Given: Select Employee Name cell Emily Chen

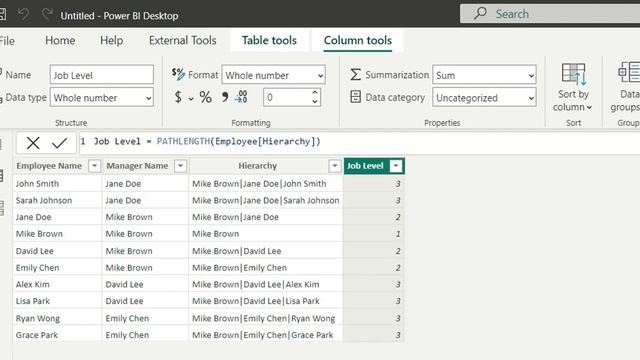Looking at the screenshot, I should pyautogui.click(x=58, y=268).
